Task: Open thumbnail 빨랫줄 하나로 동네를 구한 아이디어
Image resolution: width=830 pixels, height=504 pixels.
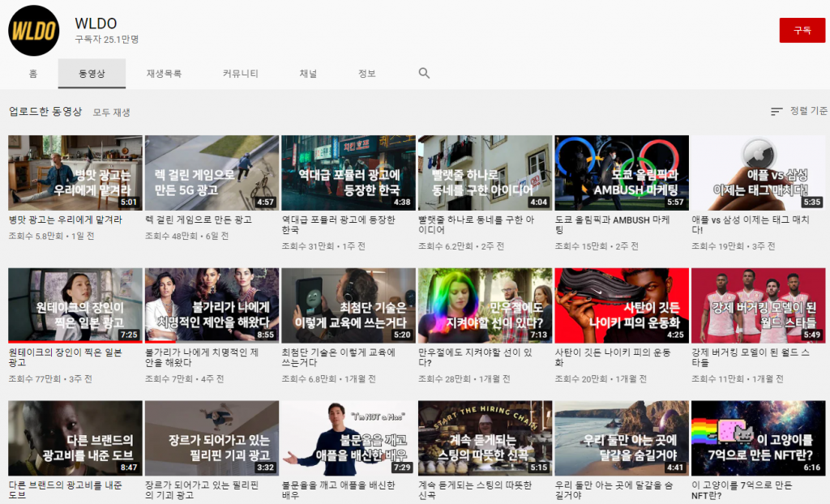Action: pos(485,173)
